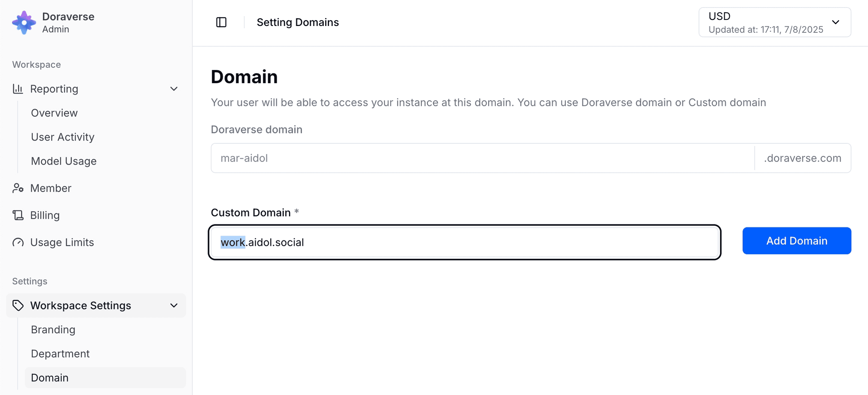Click the Workspace Settings tag icon

pos(18,305)
